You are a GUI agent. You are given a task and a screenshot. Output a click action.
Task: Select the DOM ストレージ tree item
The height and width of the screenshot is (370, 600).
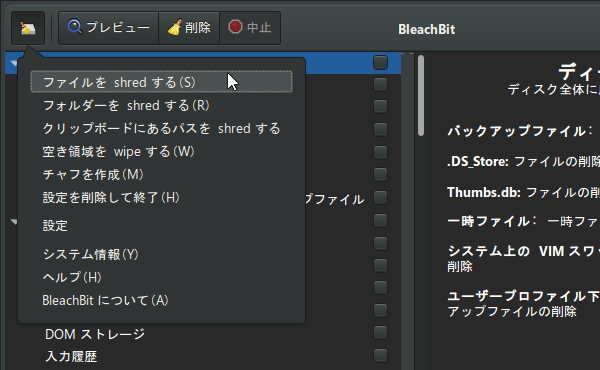tap(95, 334)
